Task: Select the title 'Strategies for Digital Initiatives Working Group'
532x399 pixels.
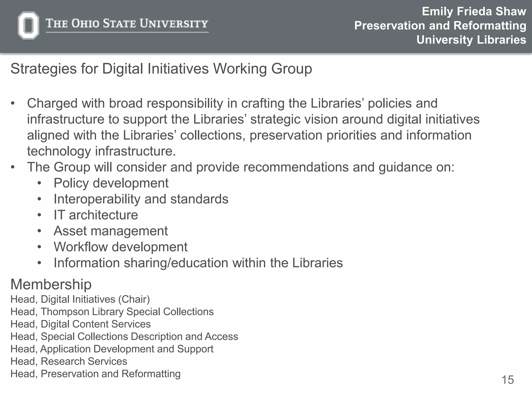Action: point(161,69)
